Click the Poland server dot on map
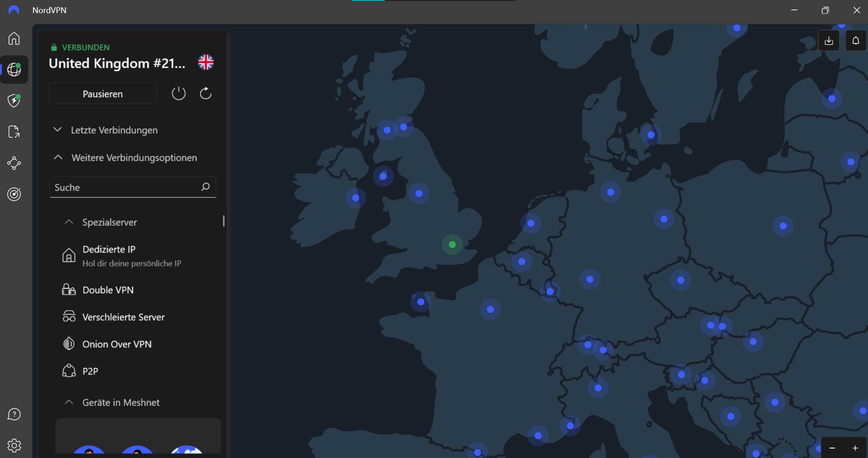 click(x=783, y=226)
